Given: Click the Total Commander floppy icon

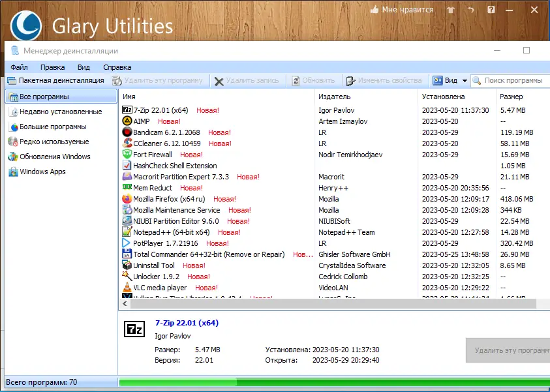Looking at the screenshot, I should (x=127, y=254).
